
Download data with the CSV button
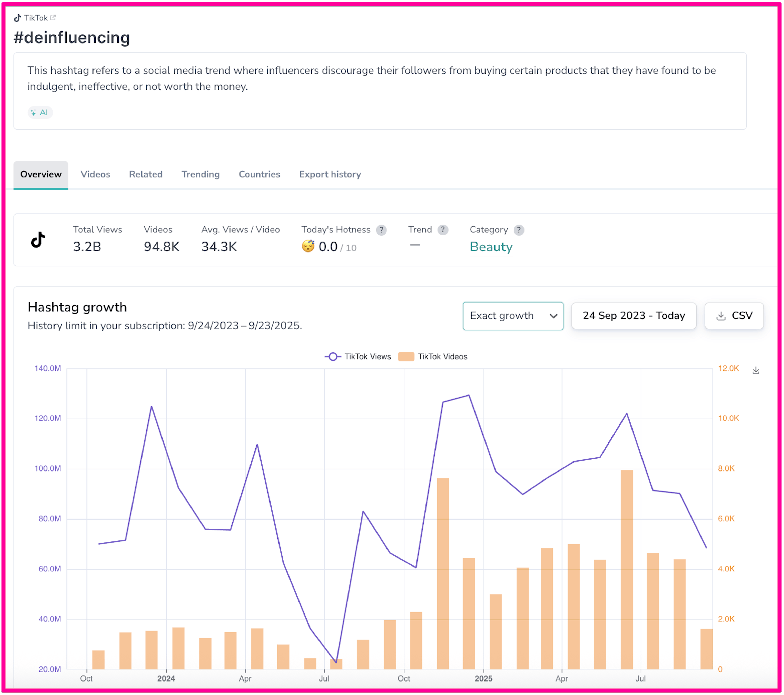coord(734,316)
